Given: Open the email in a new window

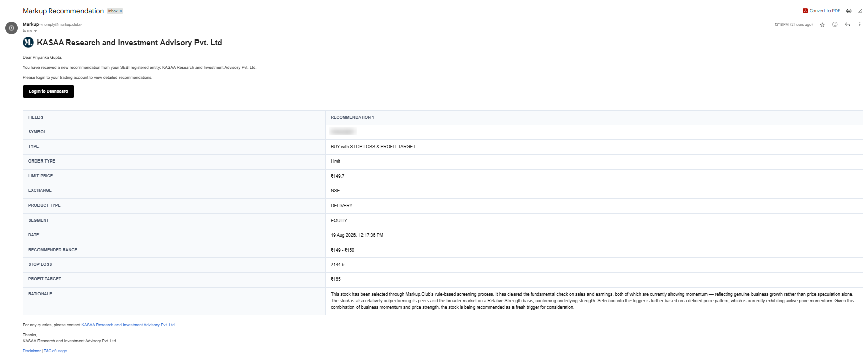Looking at the screenshot, I should point(860,11).
